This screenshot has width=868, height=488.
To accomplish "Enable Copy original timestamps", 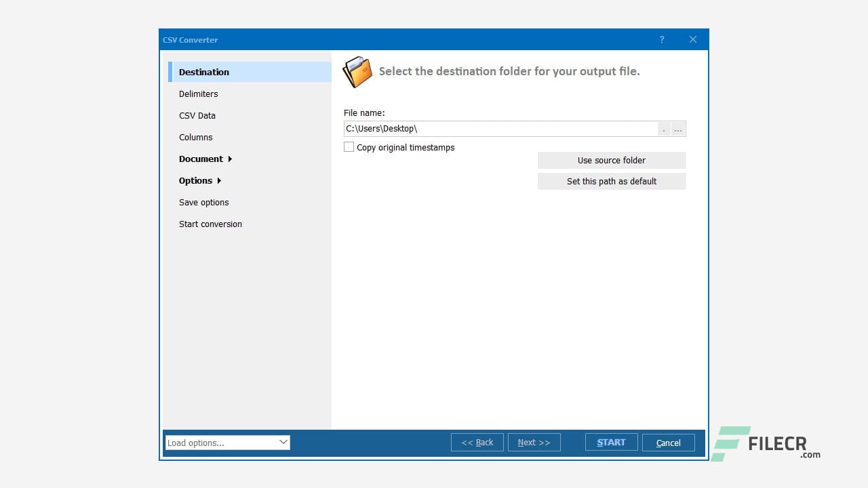I will (x=349, y=146).
